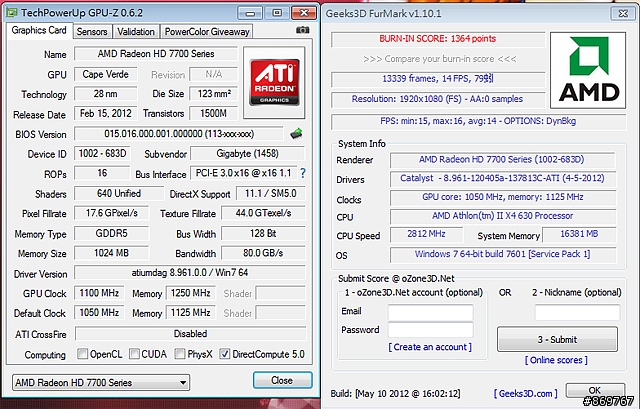Viewport: 640px width, 409px height.
Task: Click the CPU Speed 2812 MHz value
Action: [x=426, y=234]
